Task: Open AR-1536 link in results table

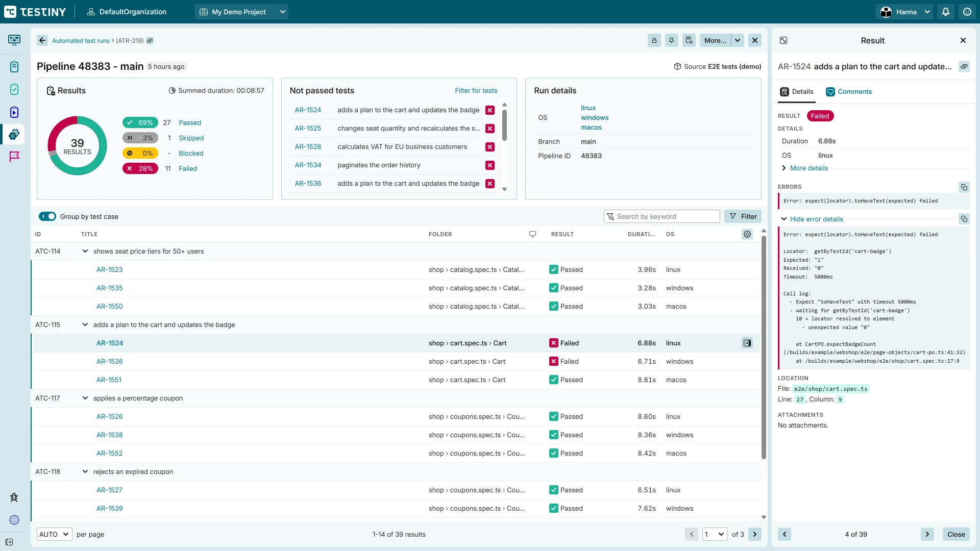Action: [x=110, y=362]
